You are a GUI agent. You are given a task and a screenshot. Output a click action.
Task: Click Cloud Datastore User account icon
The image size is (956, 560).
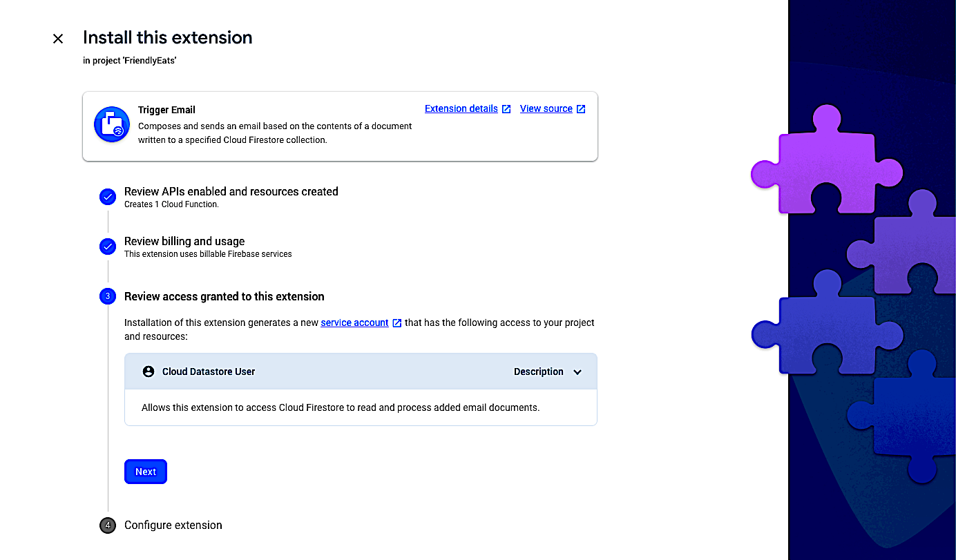point(149,371)
